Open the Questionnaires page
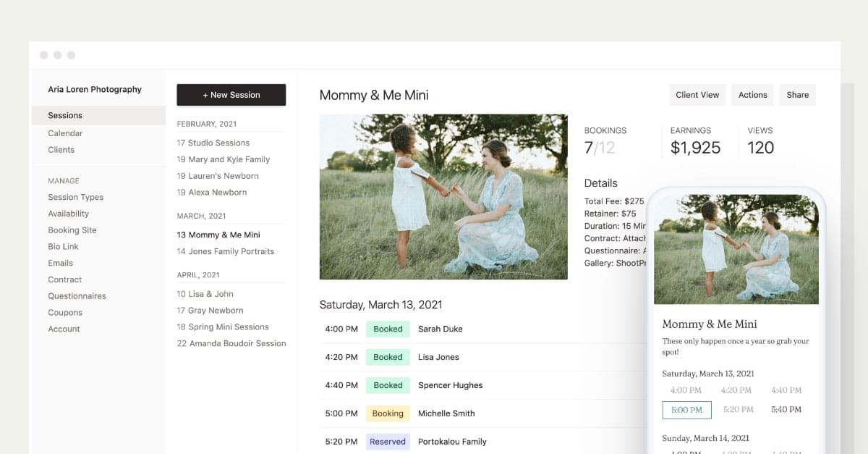868x454 pixels. point(77,295)
